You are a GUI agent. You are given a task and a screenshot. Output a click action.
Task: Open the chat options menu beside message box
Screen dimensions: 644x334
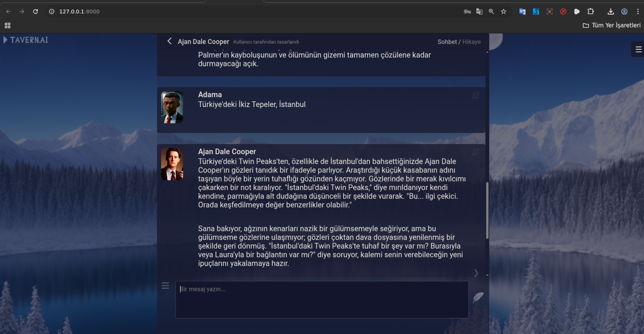[x=165, y=286]
